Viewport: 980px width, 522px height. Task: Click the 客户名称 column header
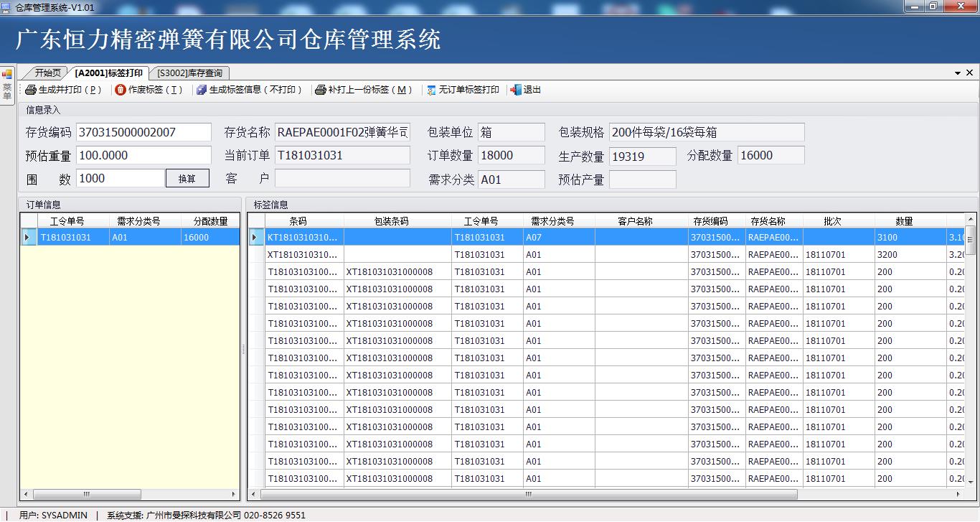pyautogui.click(x=641, y=221)
